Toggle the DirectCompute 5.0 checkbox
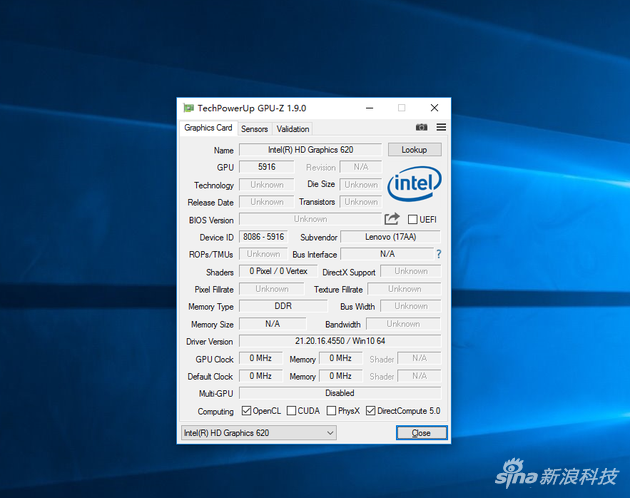Viewport: 630px width, 498px height. pyautogui.click(x=370, y=411)
